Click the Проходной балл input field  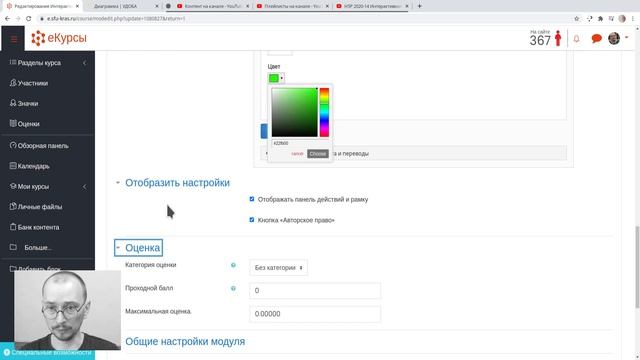click(x=315, y=291)
